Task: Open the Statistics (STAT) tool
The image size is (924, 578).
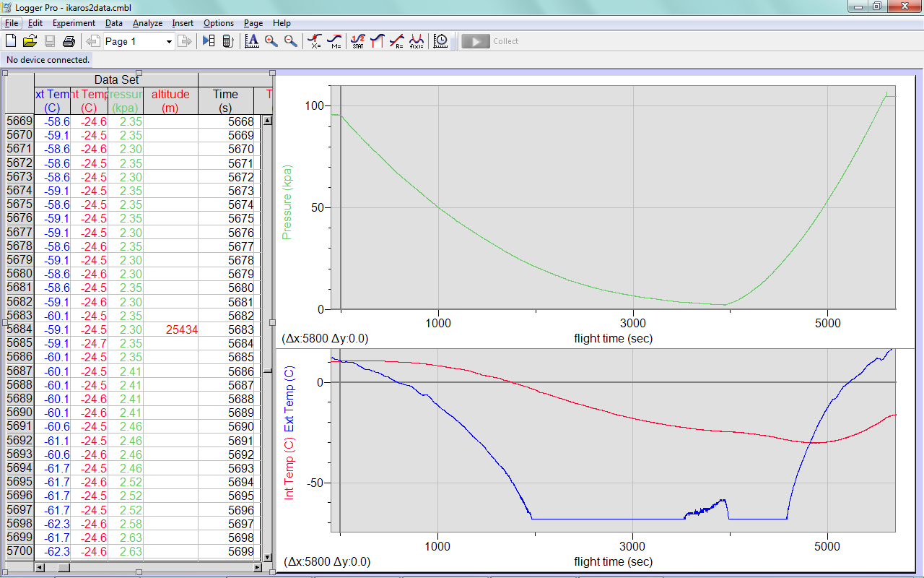Action: click(x=357, y=41)
